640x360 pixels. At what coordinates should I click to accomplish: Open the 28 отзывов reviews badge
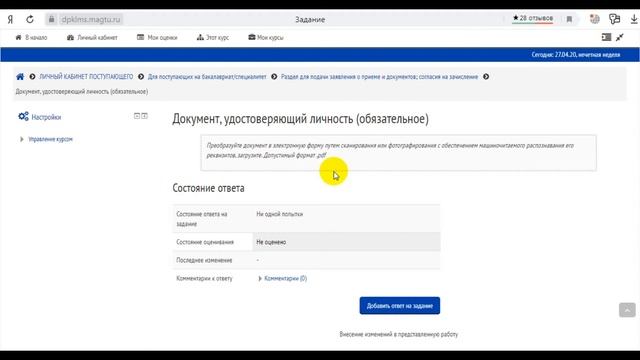coord(533,18)
